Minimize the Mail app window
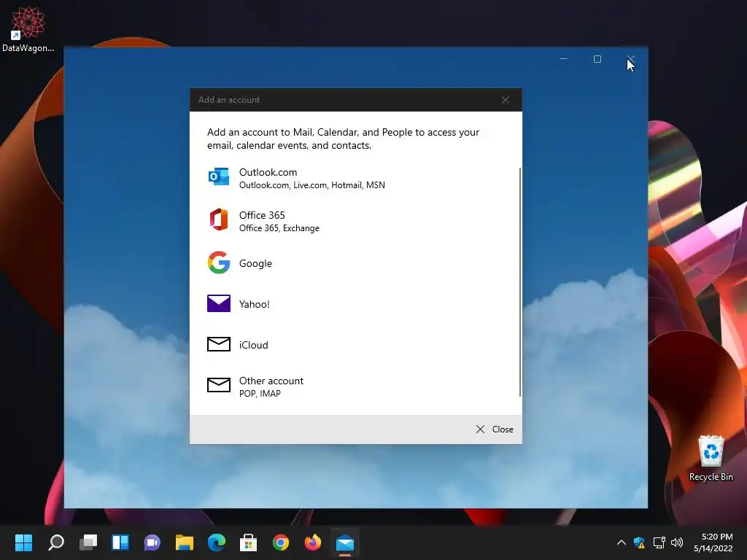Image resolution: width=747 pixels, height=560 pixels. click(x=564, y=59)
